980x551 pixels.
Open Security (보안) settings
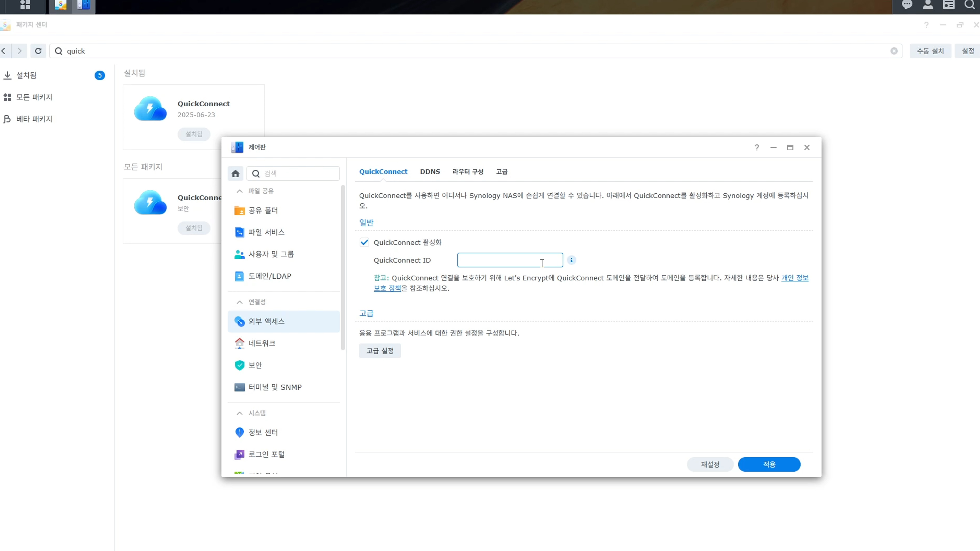click(255, 365)
